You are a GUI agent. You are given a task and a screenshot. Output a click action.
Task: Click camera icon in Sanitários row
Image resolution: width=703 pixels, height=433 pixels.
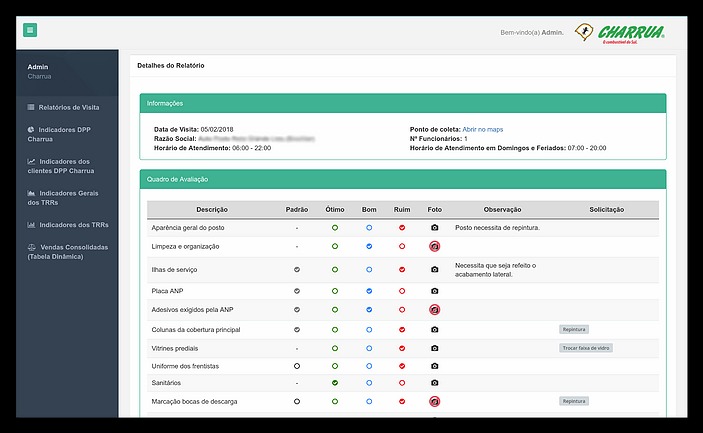pyautogui.click(x=434, y=383)
